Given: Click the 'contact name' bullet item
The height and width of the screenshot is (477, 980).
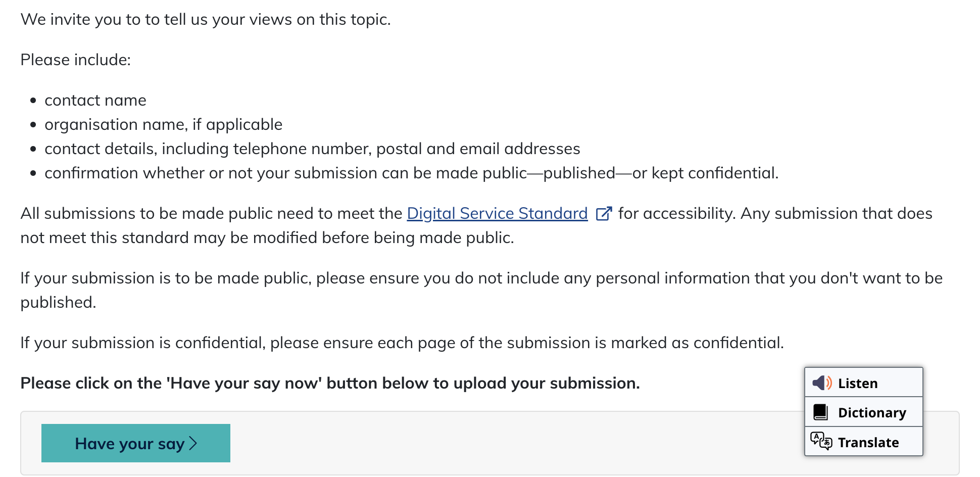Looking at the screenshot, I should point(95,101).
